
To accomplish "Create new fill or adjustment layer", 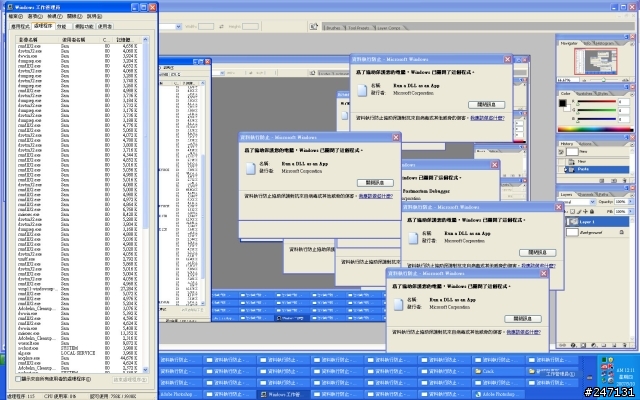I will (x=594, y=345).
